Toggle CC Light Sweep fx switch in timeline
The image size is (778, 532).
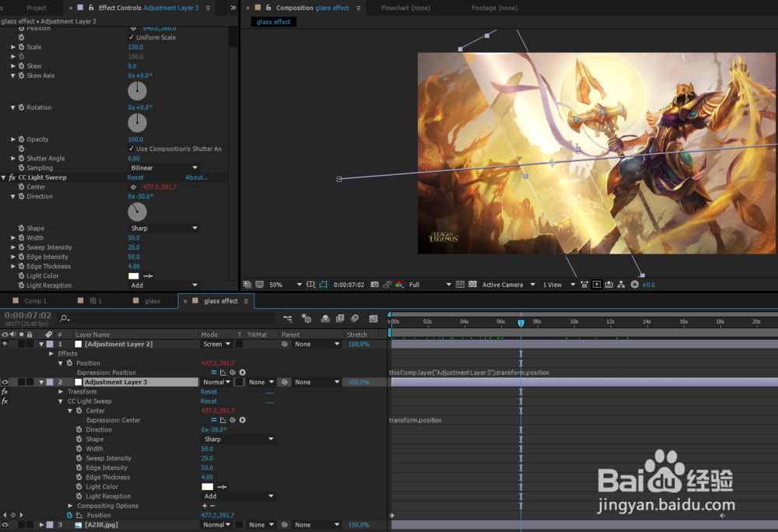5,401
